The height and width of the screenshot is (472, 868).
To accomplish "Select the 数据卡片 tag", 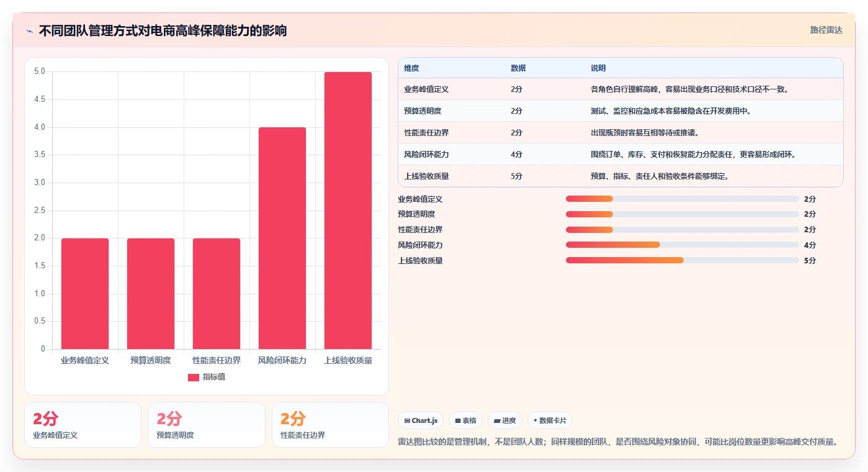I will (x=550, y=420).
